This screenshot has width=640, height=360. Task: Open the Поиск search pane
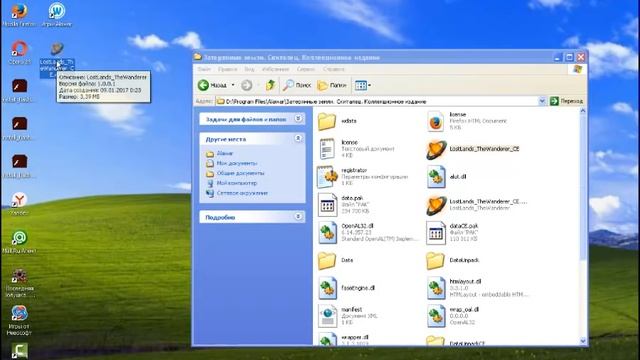click(x=297, y=85)
